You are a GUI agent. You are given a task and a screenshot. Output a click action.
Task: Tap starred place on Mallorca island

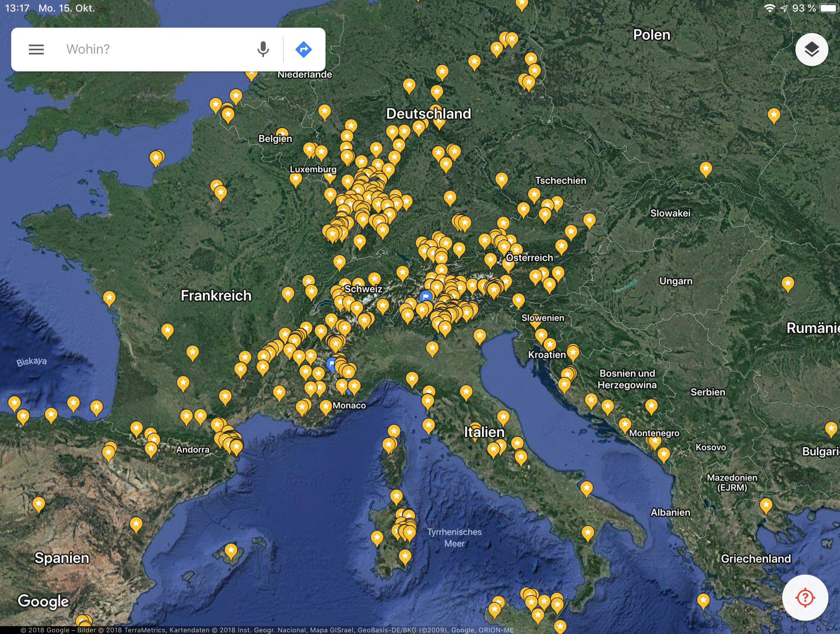pos(231,550)
